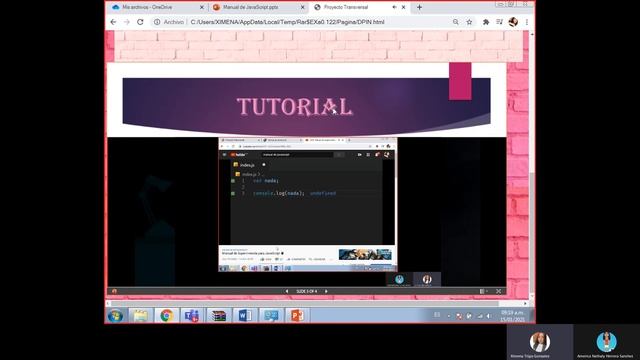
Task: Click the PowerPoint logo in viewer bar
Action: tap(114, 291)
